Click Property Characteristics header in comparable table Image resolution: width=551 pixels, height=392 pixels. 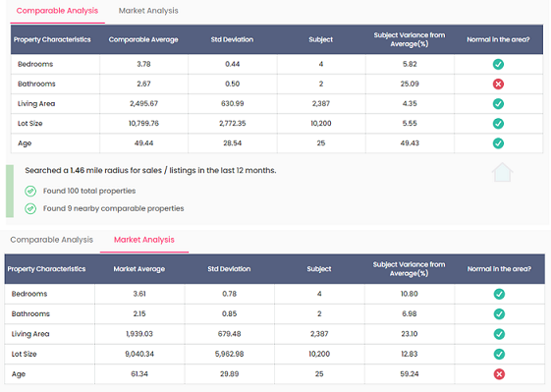[x=52, y=39]
